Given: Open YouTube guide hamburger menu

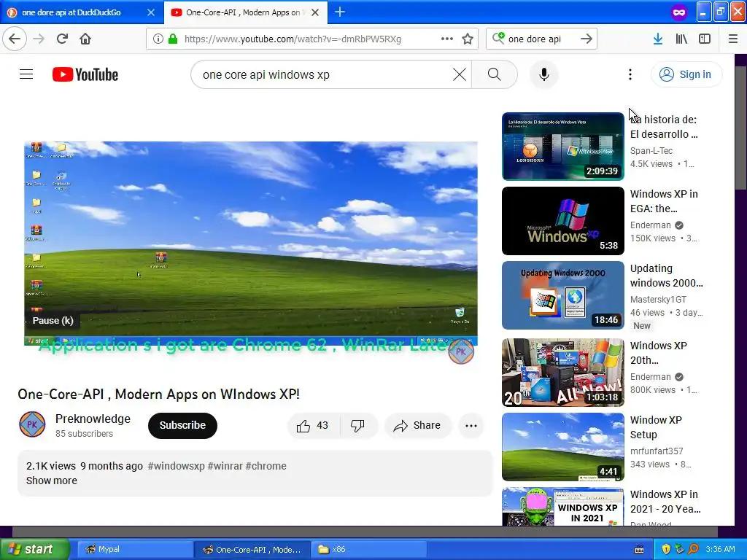Looking at the screenshot, I should 26,74.
